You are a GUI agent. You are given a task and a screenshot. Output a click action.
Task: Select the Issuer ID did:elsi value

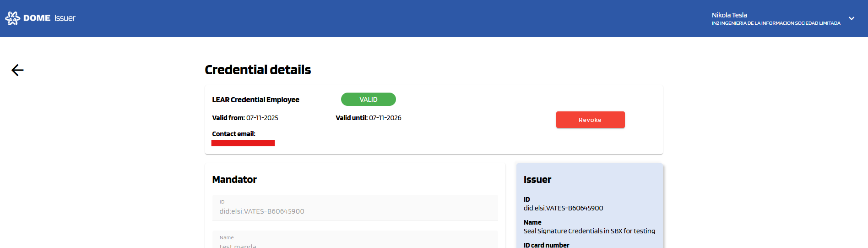click(563, 208)
